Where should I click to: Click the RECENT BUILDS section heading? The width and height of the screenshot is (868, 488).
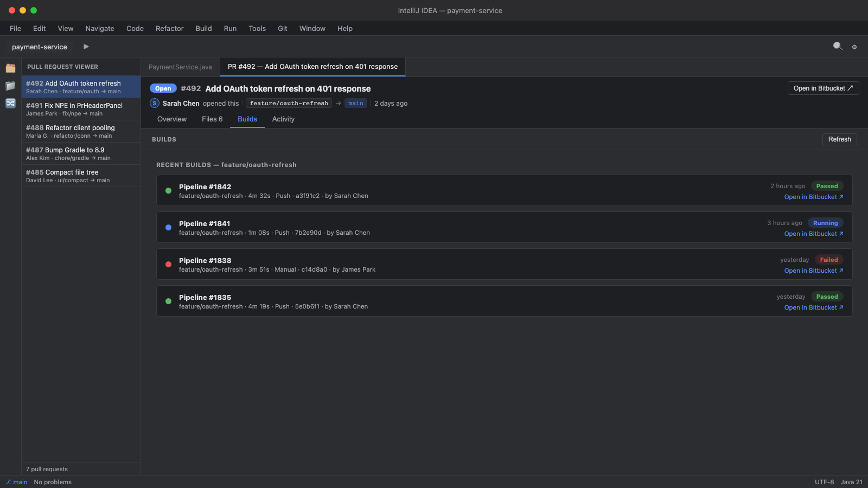point(226,165)
